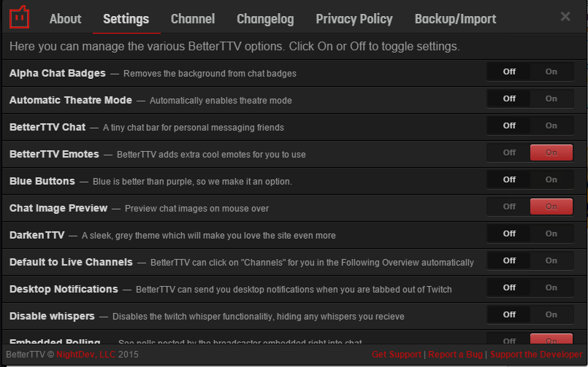View the Privacy Policy tab

[x=354, y=19]
